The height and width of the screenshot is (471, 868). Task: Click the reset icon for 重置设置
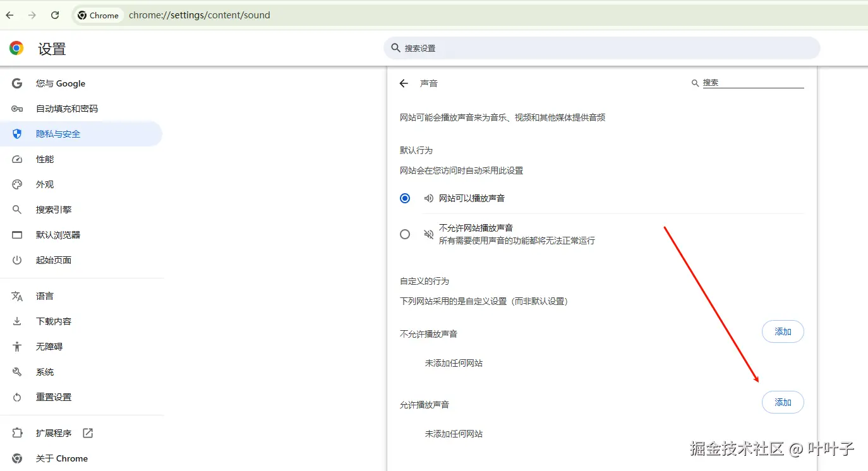pyautogui.click(x=17, y=397)
